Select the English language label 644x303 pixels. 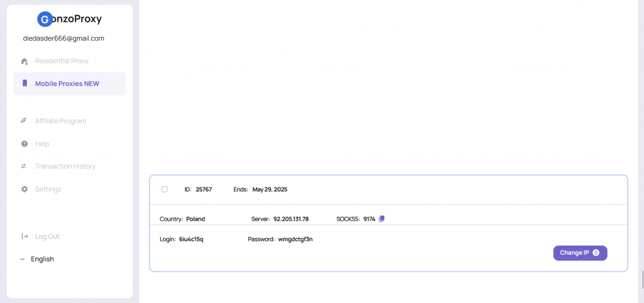tap(42, 259)
